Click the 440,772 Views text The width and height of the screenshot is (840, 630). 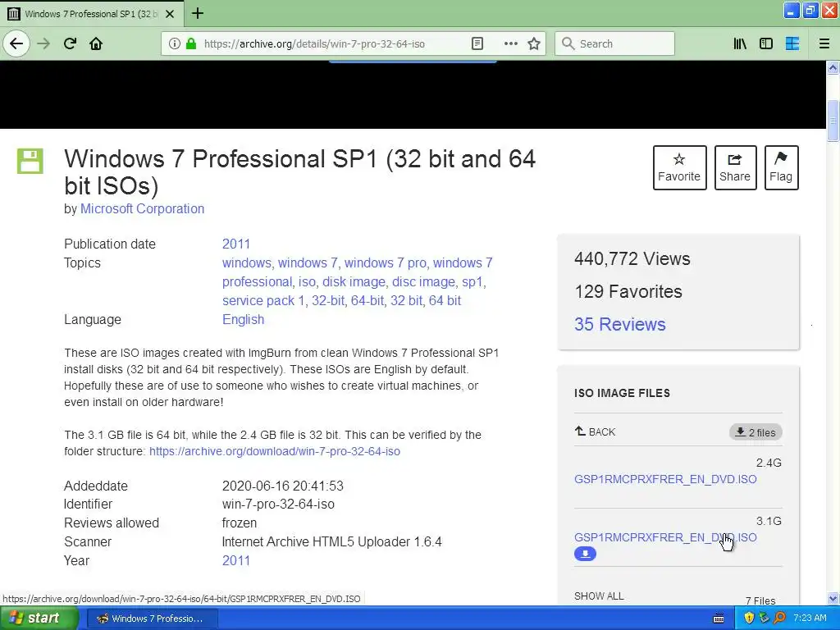tap(632, 258)
